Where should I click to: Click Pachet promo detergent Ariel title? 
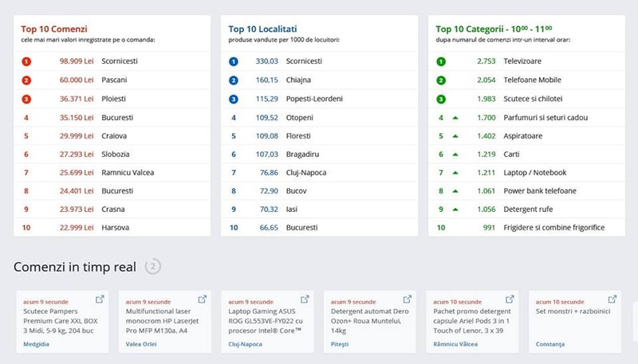click(472, 321)
